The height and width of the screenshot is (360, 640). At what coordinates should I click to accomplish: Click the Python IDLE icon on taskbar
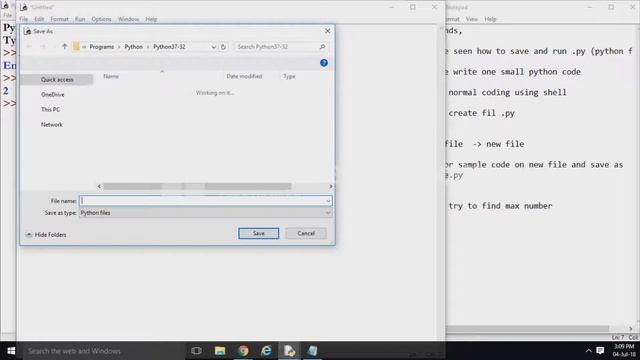click(289, 351)
